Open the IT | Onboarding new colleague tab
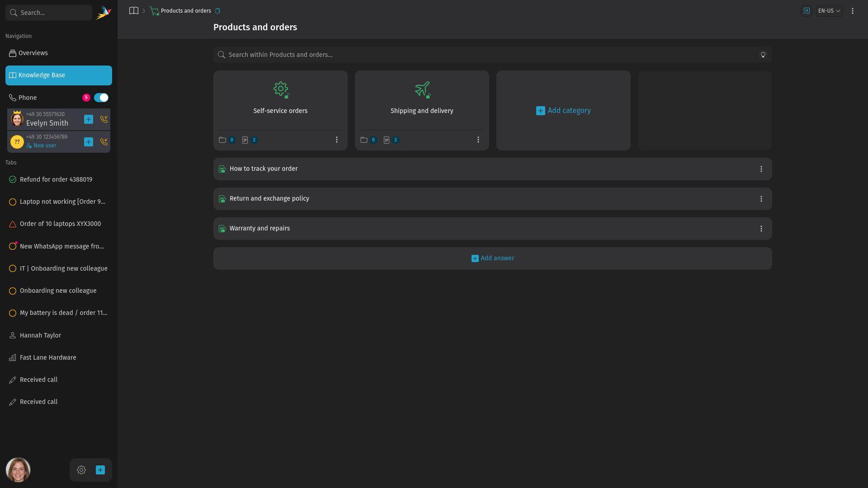Viewport: 868px width, 488px height. point(59,268)
